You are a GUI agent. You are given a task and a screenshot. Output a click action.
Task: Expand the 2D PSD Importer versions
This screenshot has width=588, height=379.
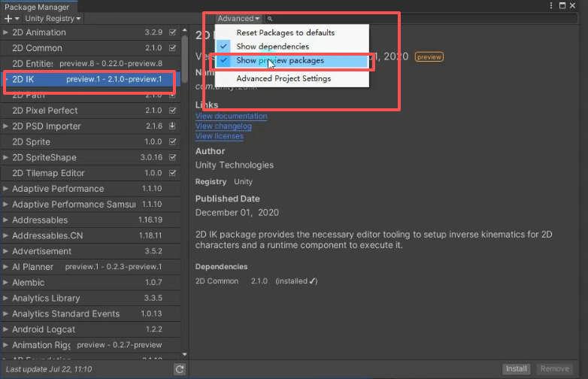[5, 126]
